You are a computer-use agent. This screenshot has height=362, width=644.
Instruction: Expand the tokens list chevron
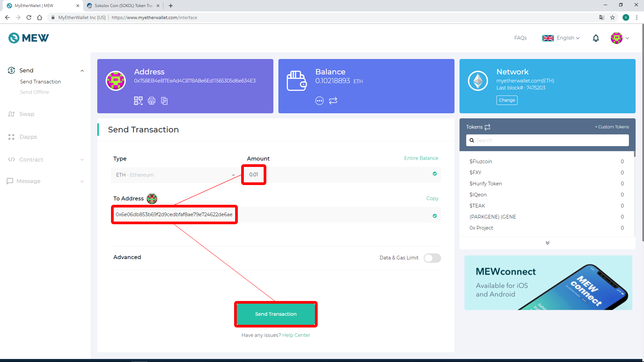coord(547,243)
